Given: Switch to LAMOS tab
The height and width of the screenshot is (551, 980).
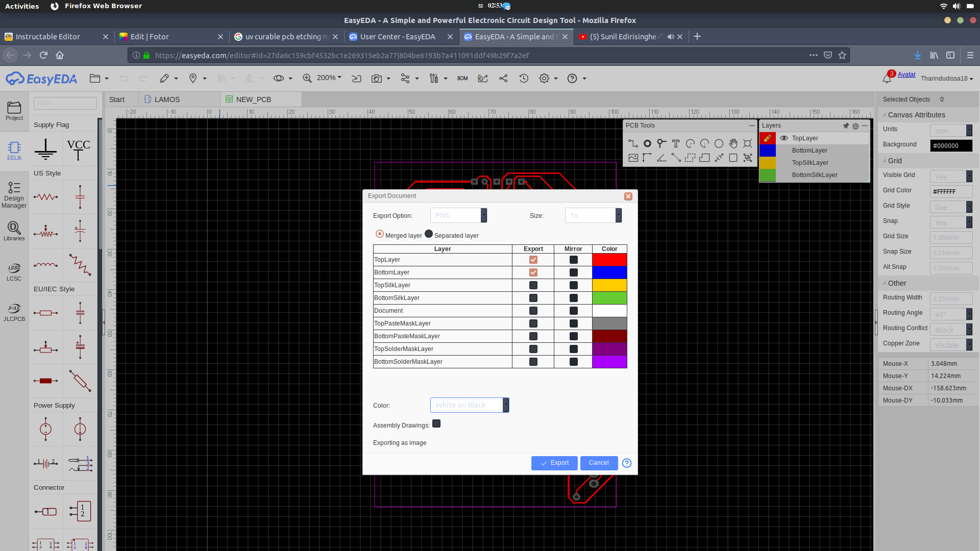Looking at the screenshot, I should click(x=166, y=99).
